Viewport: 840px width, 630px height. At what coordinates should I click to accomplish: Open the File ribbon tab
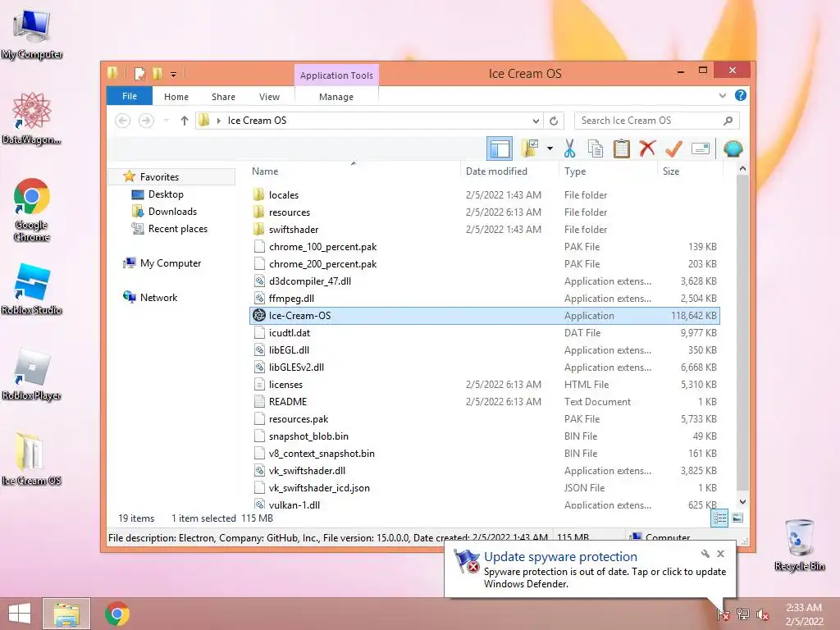click(130, 96)
